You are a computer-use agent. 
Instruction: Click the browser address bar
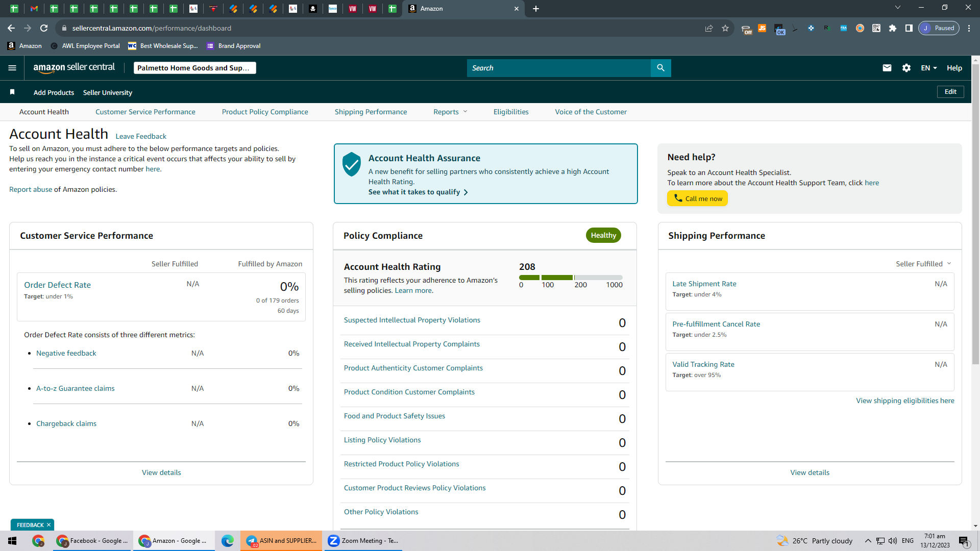click(378, 28)
